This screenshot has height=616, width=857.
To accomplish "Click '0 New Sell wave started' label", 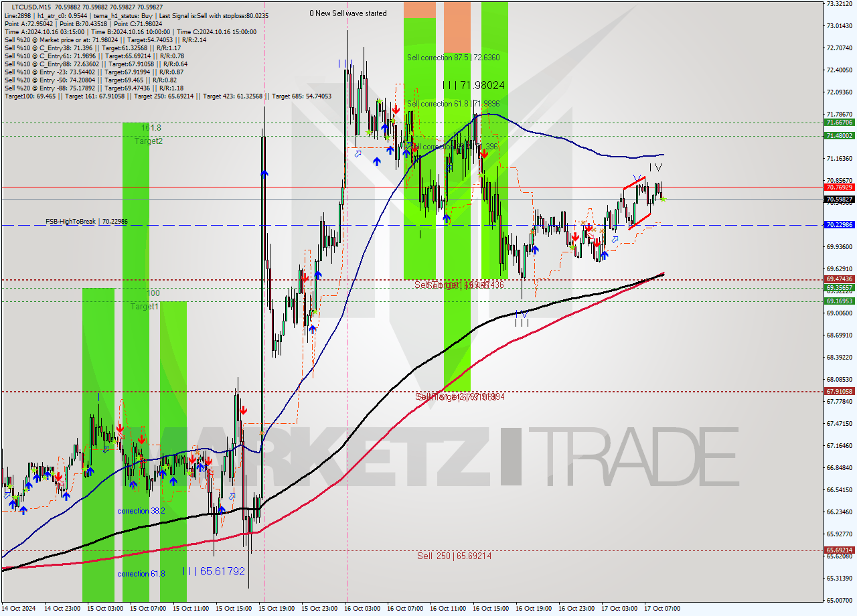I will [347, 13].
